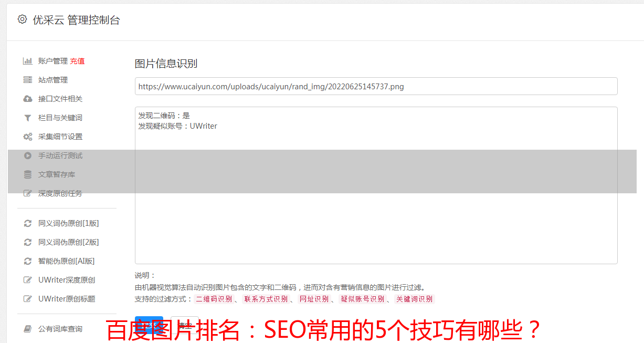Click the filter funnel icon for 栏目与关键词
Screen dimensions: 644x343
click(28, 118)
